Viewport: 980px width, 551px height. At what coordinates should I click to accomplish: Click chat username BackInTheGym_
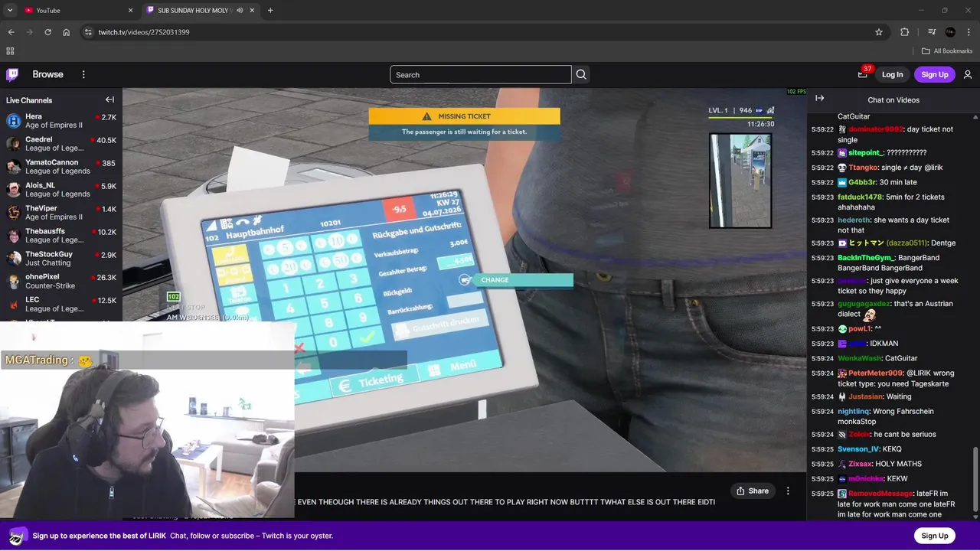(866, 258)
